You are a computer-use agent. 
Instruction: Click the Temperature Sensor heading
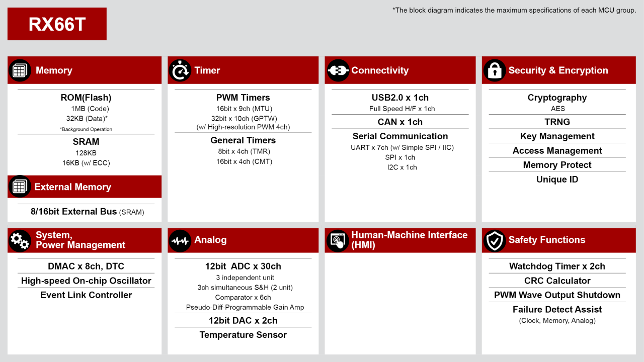[243, 335]
